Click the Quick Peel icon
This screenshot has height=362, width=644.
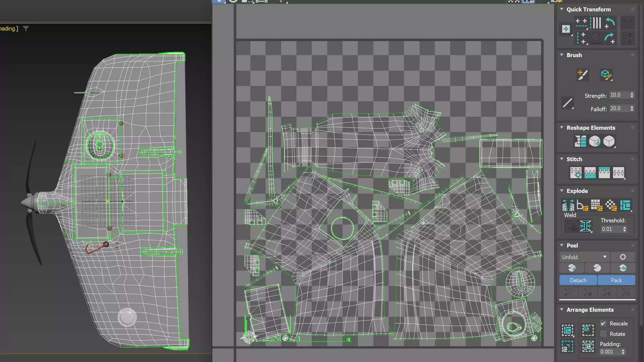tap(572, 268)
